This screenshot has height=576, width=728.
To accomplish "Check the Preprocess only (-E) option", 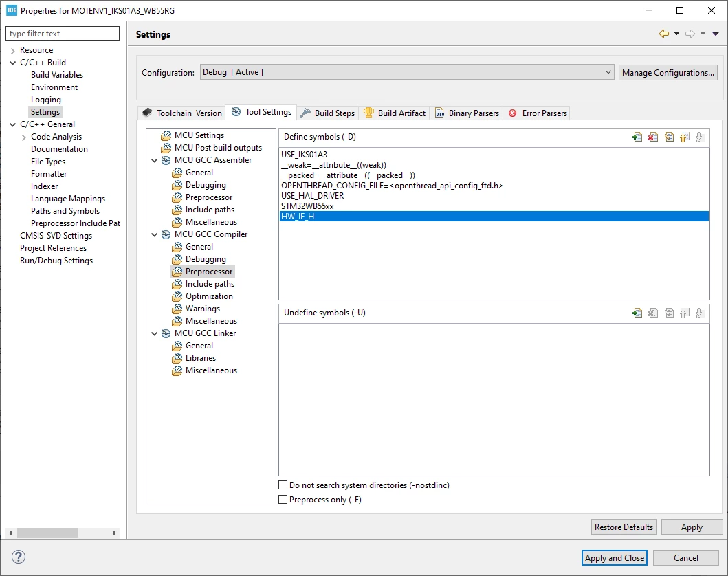I will 283,500.
